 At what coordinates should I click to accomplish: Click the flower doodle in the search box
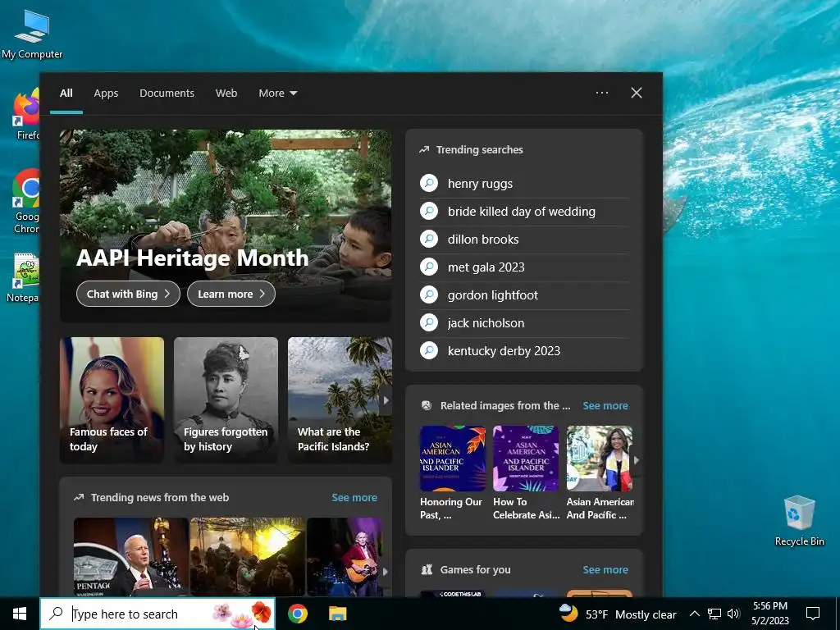click(242, 614)
